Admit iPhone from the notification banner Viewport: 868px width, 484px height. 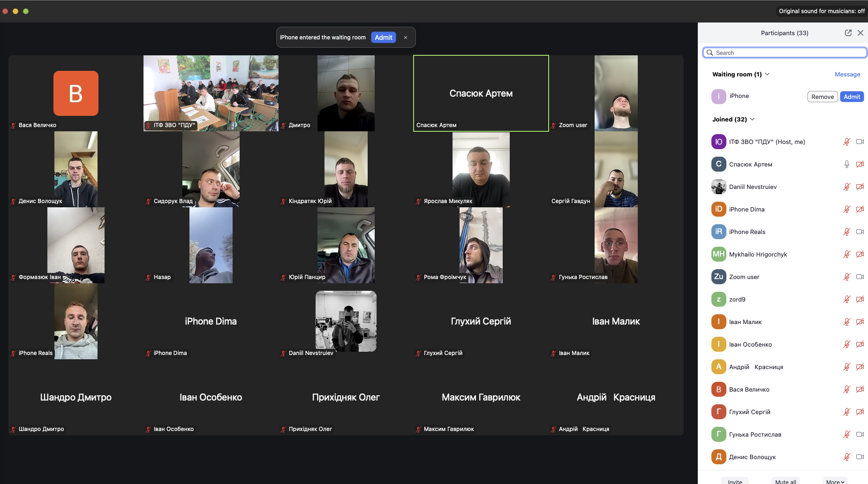383,38
